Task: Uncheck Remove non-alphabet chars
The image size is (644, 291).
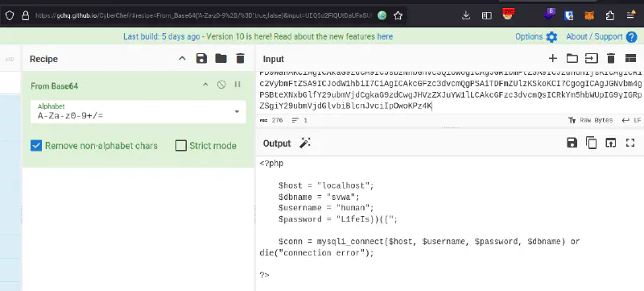Action: [36, 145]
